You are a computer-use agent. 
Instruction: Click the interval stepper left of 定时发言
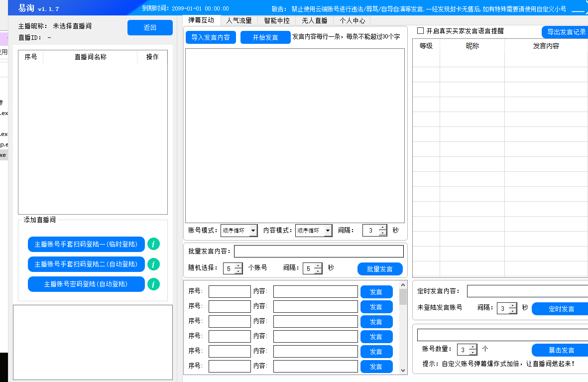(507, 308)
